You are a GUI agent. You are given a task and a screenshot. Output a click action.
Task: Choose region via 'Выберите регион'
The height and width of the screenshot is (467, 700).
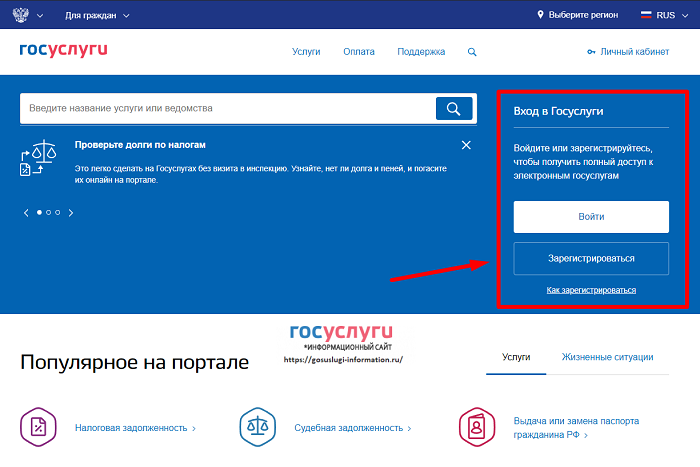click(x=583, y=15)
